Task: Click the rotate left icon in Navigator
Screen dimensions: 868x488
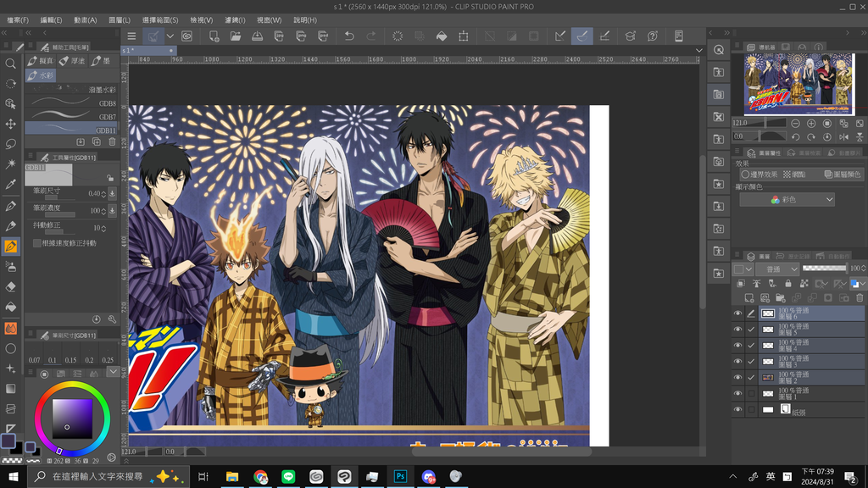Action: click(795, 136)
